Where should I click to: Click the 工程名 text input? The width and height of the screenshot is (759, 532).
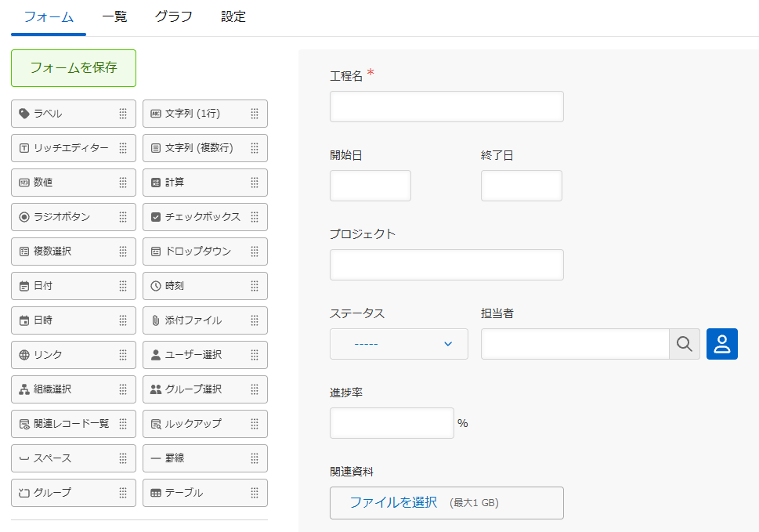click(446, 107)
